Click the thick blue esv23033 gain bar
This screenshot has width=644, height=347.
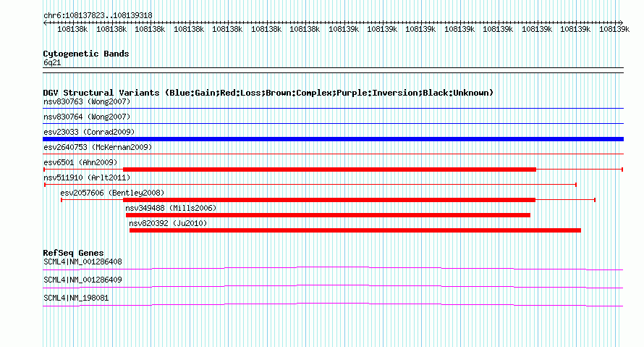(333, 139)
